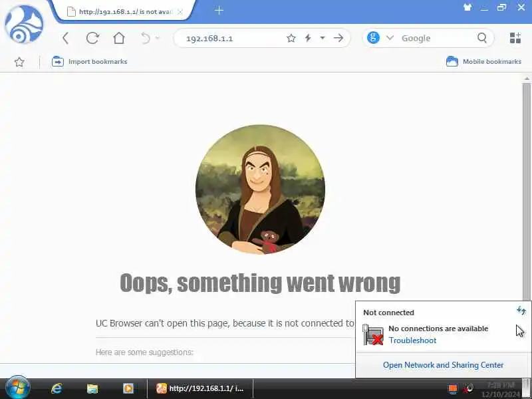Click the disconnected network adapter icon

(372, 334)
